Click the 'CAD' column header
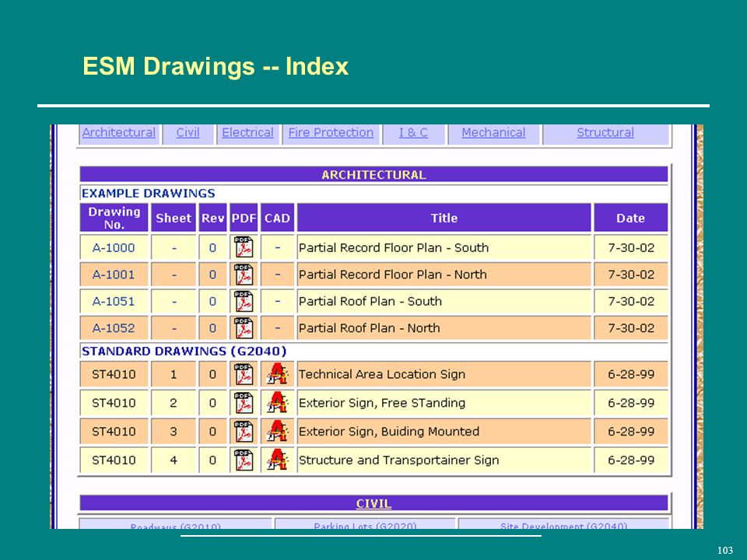This screenshot has width=747, height=560. 277,218
